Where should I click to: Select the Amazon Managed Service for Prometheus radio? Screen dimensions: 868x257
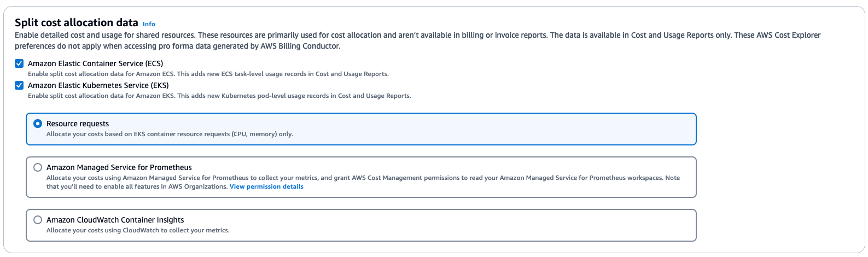tap(38, 167)
